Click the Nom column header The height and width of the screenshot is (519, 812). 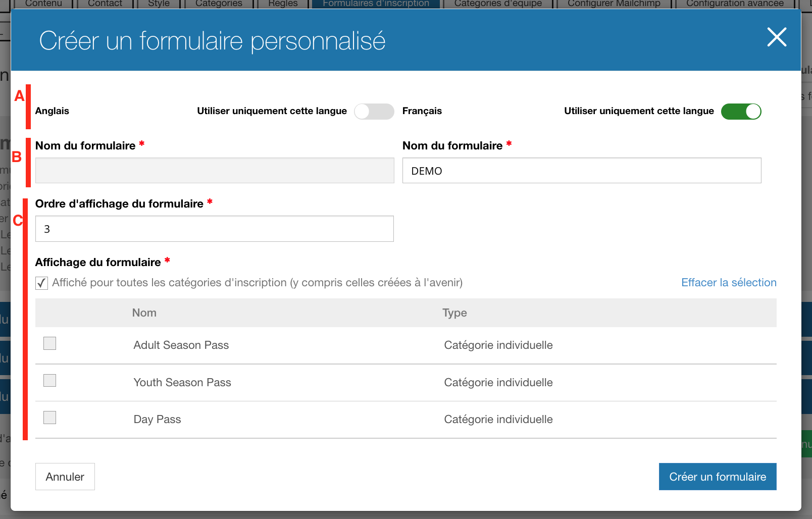point(144,313)
